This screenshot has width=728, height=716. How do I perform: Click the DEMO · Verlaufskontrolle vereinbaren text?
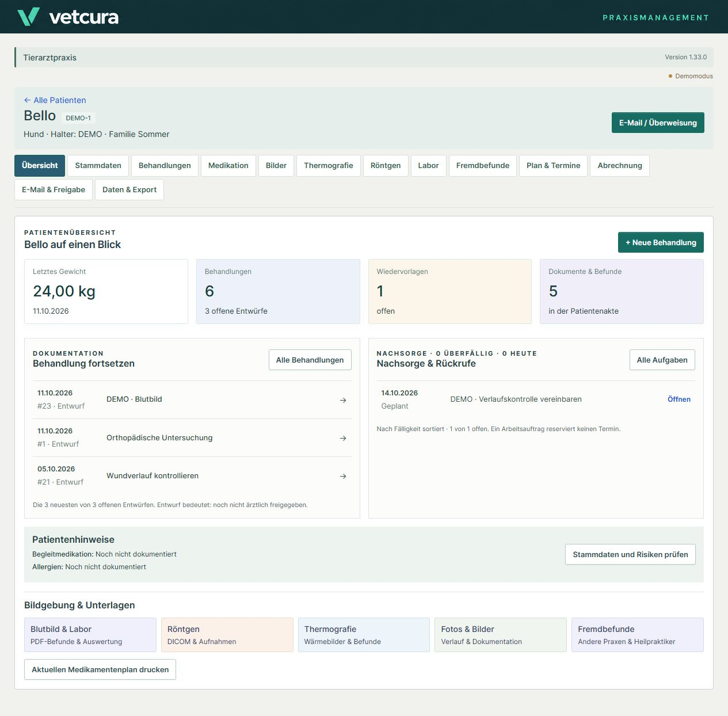click(x=516, y=399)
